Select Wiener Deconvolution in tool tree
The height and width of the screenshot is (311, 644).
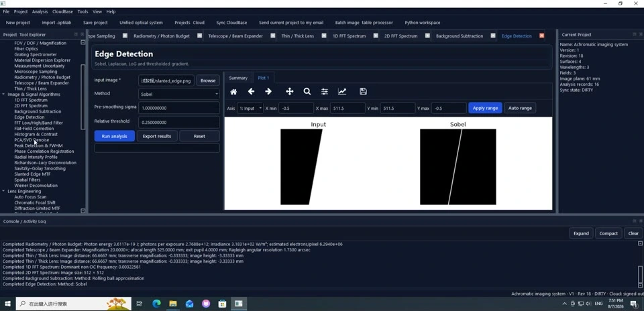(36, 186)
